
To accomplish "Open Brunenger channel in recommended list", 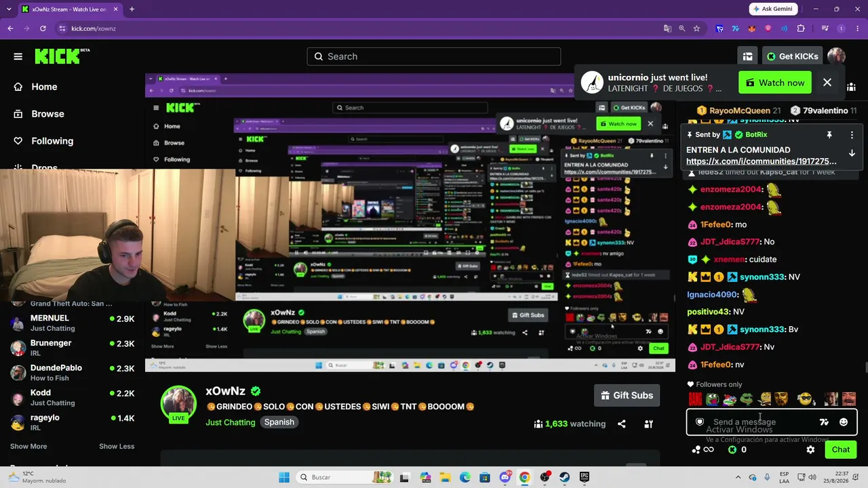I will pyautogui.click(x=73, y=348).
